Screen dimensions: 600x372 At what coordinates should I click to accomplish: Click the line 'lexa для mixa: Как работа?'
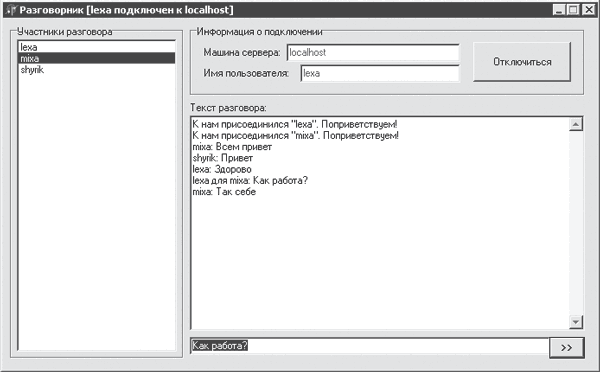250,180
